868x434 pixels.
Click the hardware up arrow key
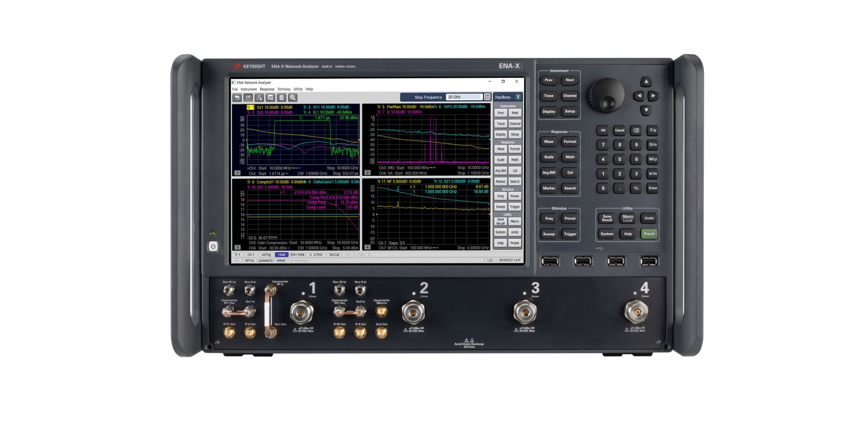point(646,81)
